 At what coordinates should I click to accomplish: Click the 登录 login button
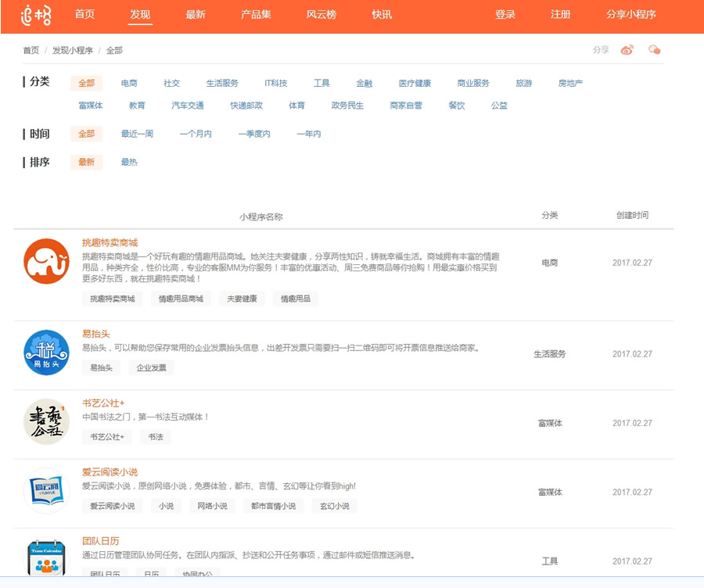pos(505,14)
